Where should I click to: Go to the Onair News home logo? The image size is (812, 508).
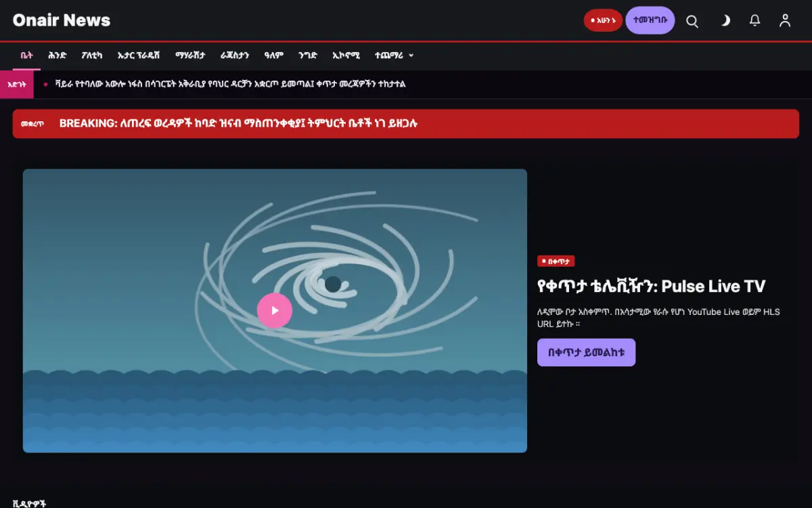[62, 20]
